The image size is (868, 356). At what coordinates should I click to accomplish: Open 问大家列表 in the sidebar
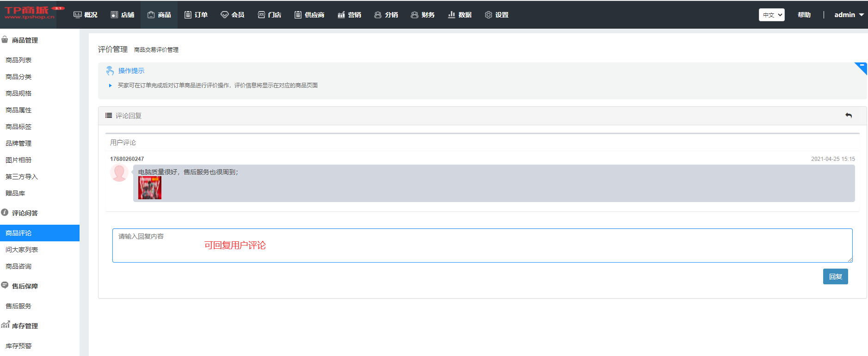click(x=22, y=250)
